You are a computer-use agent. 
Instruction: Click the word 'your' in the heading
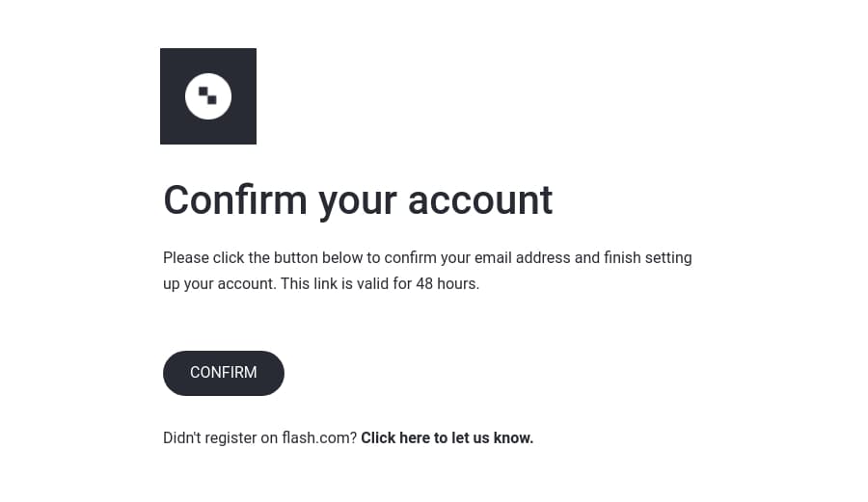(x=358, y=204)
